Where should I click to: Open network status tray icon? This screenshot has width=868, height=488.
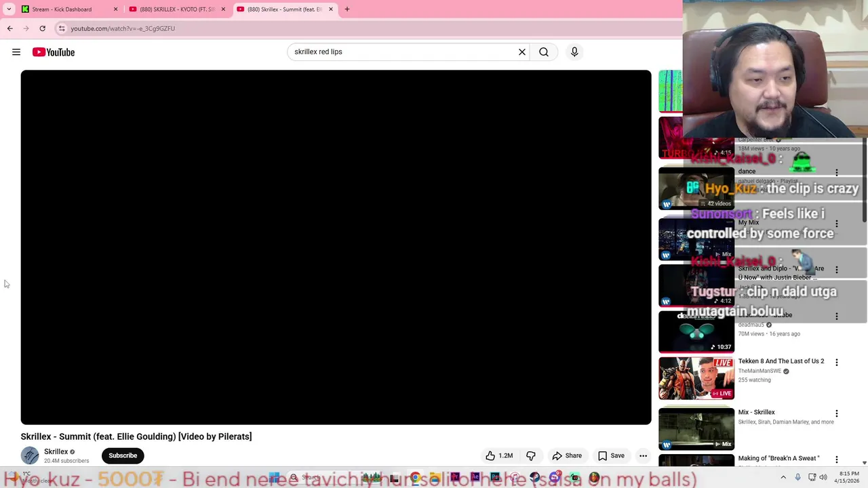(x=812, y=477)
